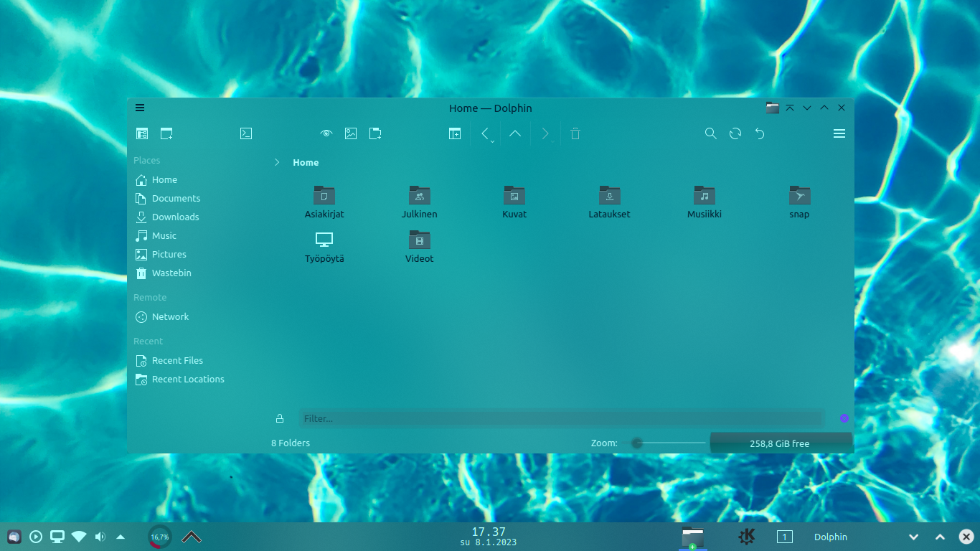Open the tray icon at the taskbar's left end

click(14, 537)
